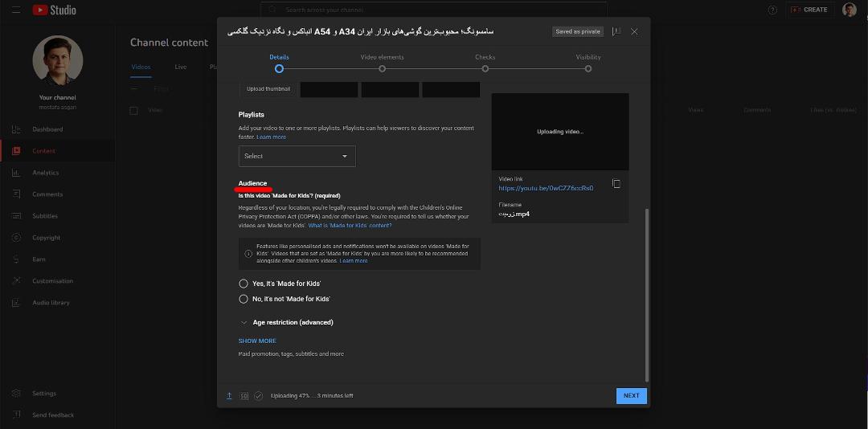868x429 pixels.
Task: Click the 'Search across your channel' field
Action: pos(433,10)
